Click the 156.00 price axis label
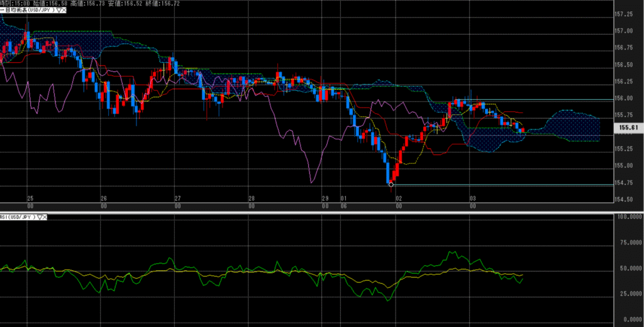 [622, 98]
